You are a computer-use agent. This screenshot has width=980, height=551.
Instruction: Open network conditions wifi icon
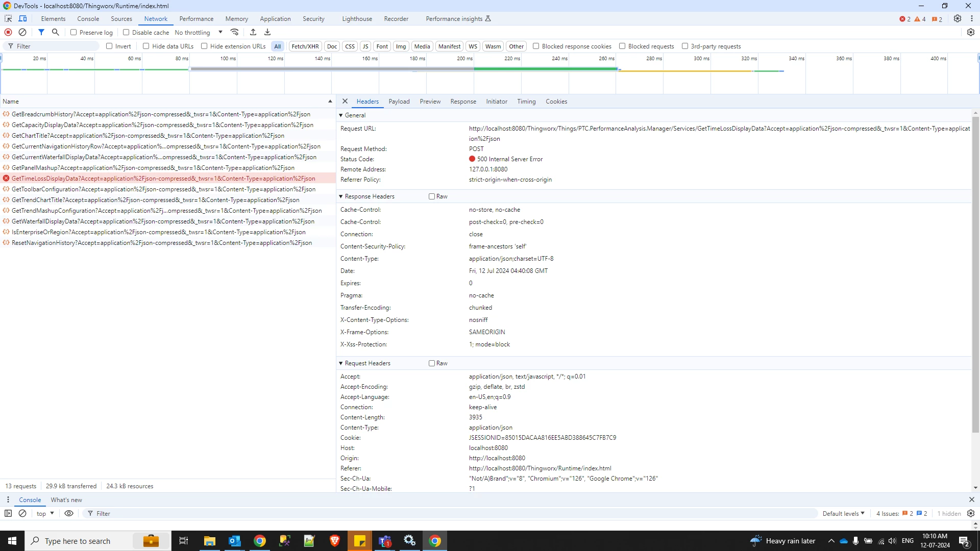(x=235, y=32)
